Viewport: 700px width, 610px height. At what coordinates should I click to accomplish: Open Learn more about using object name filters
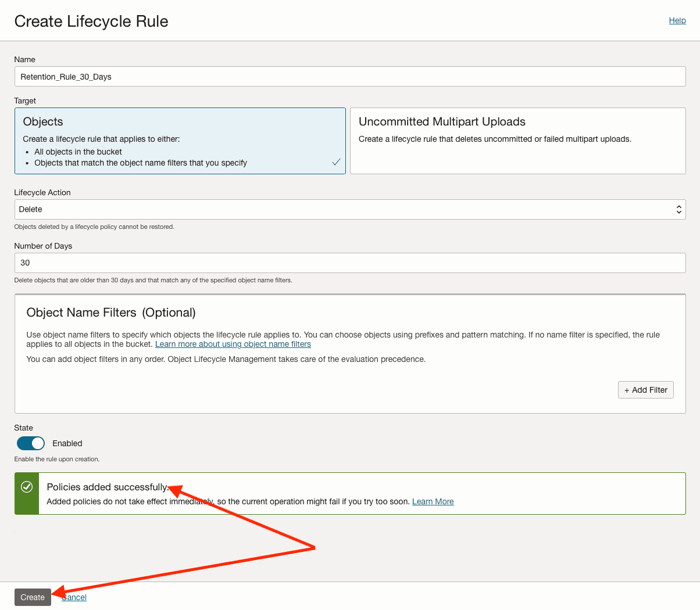tap(233, 345)
